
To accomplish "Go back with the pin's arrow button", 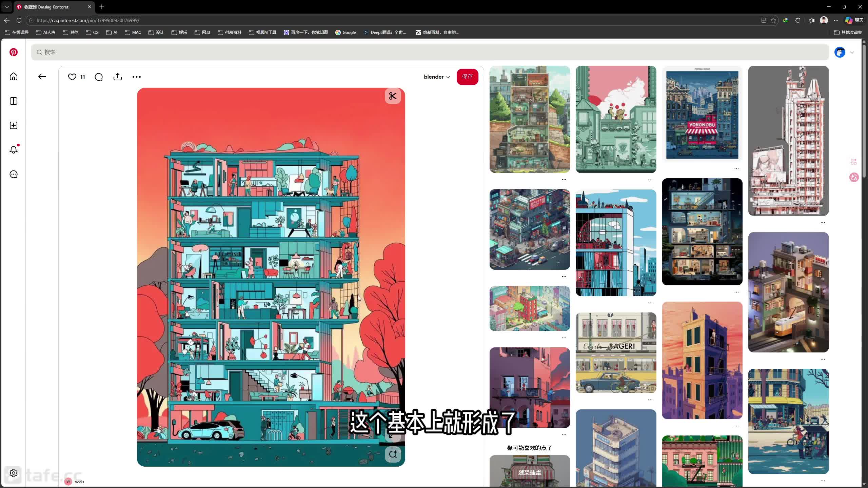I will click(x=42, y=77).
